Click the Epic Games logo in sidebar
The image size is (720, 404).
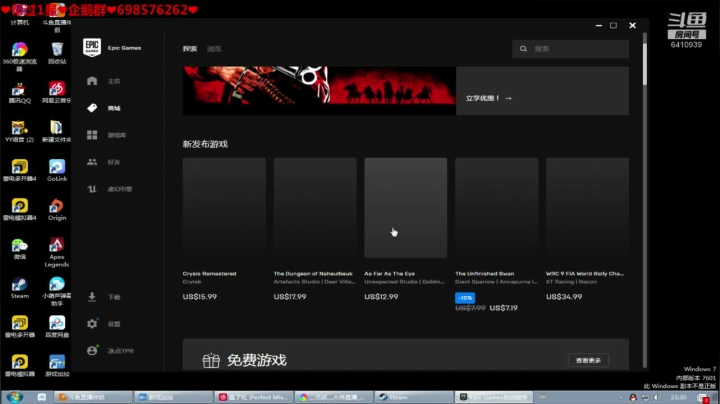pos(92,47)
